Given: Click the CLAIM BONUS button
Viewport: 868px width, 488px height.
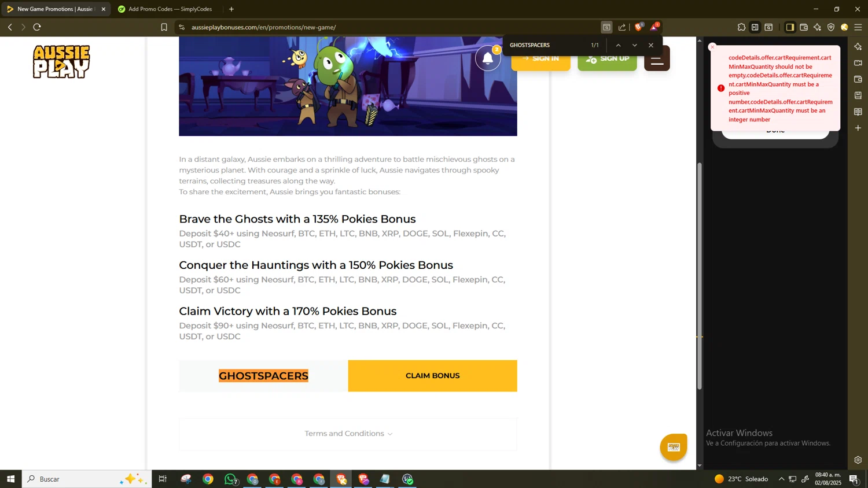Looking at the screenshot, I should click(432, 376).
